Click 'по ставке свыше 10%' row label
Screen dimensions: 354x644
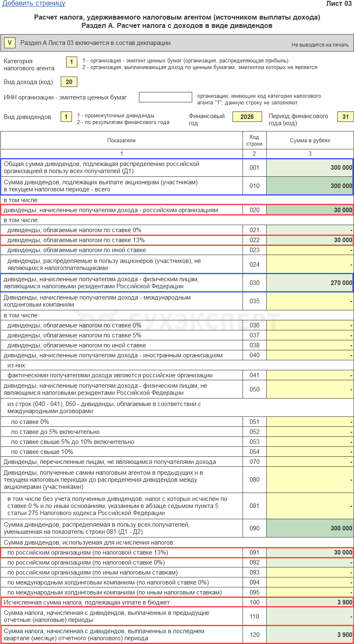point(42,452)
